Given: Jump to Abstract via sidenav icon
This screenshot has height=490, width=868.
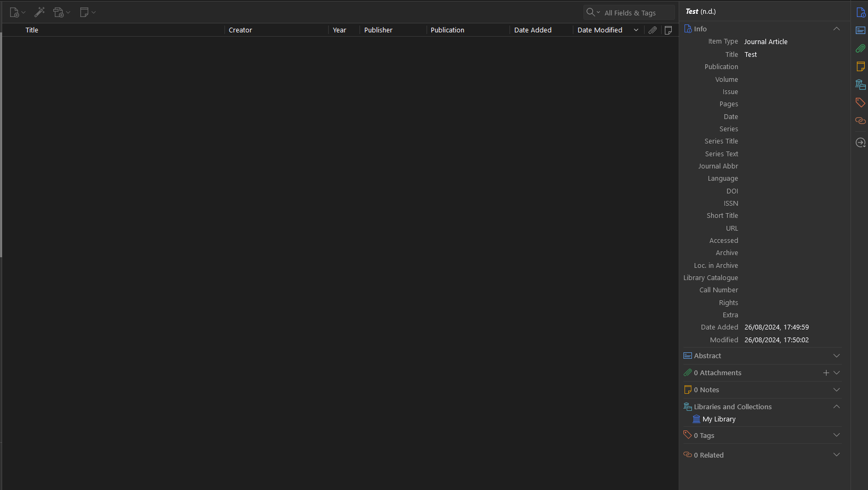Looking at the screenshot, I should click(x=861, y=30).
